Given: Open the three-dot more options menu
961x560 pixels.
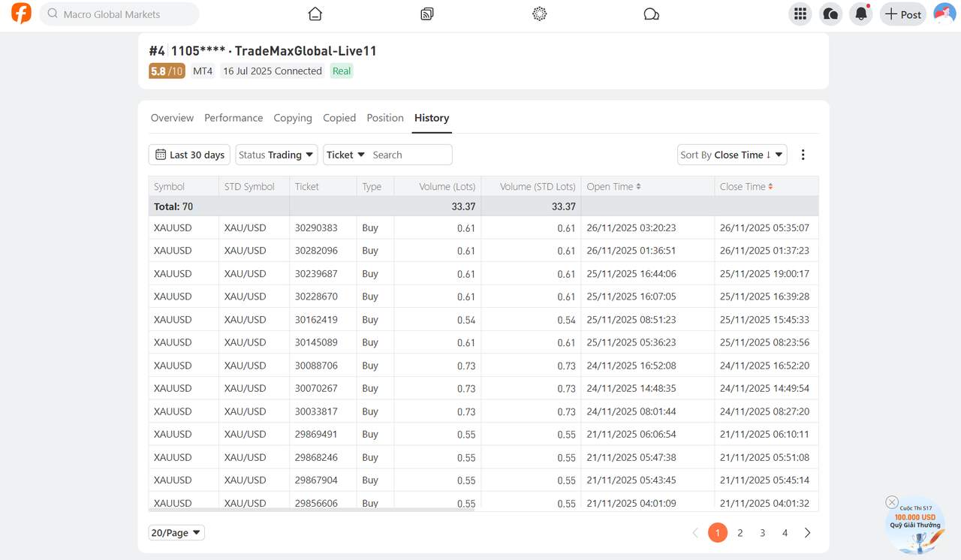Looking at the screenshot, I should click(x=803, y=154).
